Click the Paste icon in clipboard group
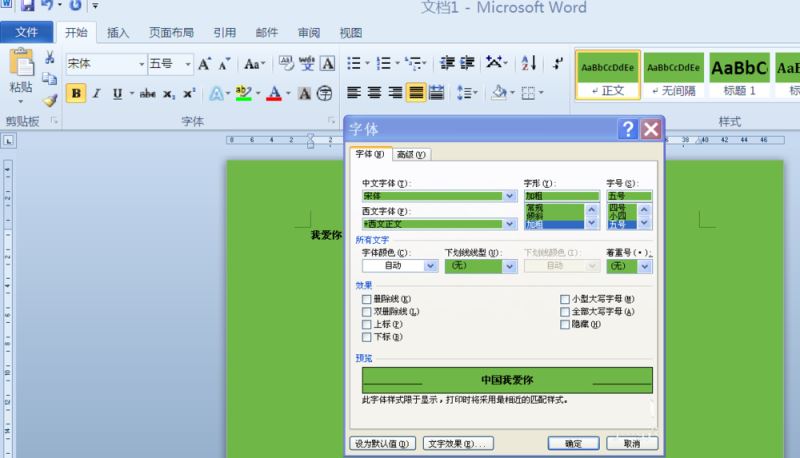The width and height of the screenshot is (800, 458). (21, 63)
